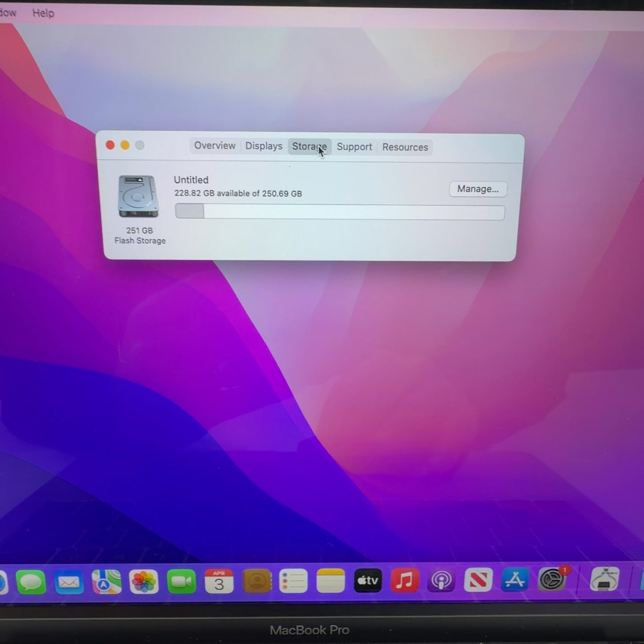Open the Messages app in the Dock
Screen dimensions: 644x644
(31, 582)
